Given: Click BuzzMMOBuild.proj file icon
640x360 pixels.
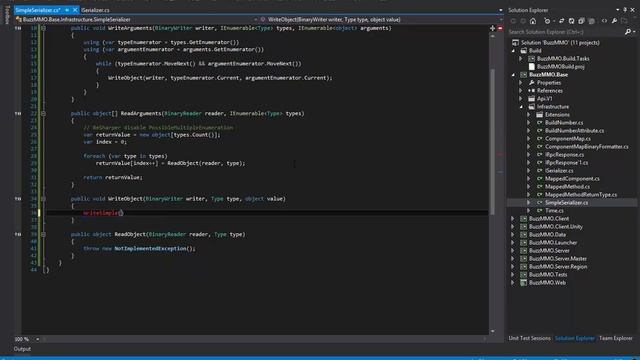Looking at the screenshot, I should pyautogui.click(x=531, y=67).
